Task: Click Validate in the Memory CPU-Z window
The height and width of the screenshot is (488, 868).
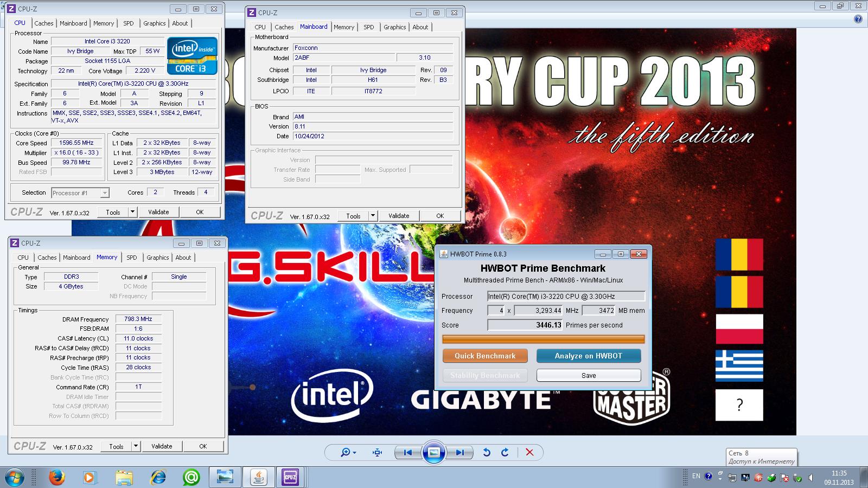Action: click(162, 446)
